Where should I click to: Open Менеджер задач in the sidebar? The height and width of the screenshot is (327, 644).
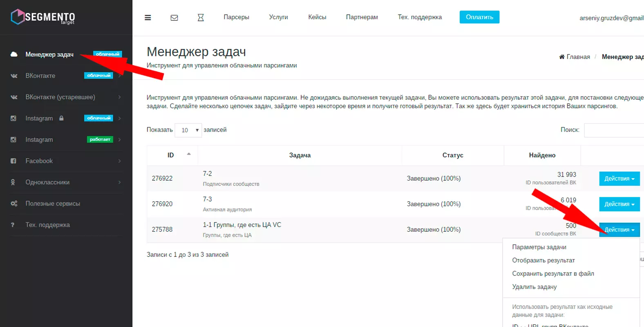point(49,54)
